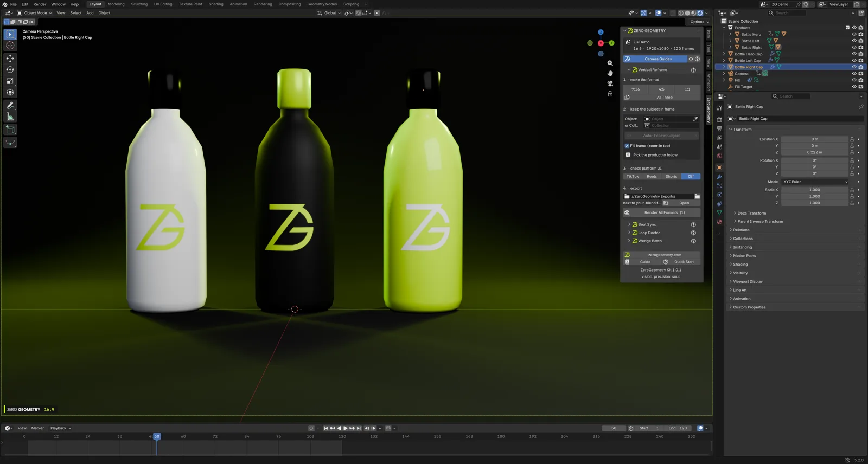Screen dimensions: 868x464
Task: Open the Render menu
Action: pos(40,4)
